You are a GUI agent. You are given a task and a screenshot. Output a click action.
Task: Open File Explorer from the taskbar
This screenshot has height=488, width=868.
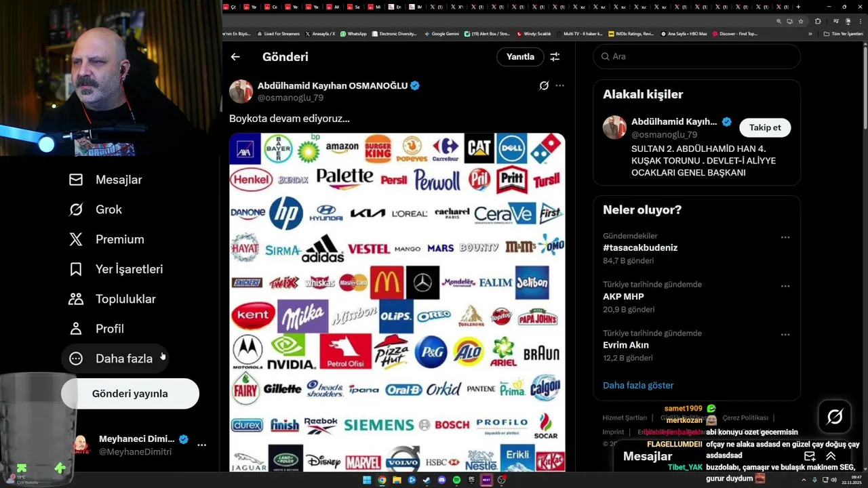click(x=397, y=480)
